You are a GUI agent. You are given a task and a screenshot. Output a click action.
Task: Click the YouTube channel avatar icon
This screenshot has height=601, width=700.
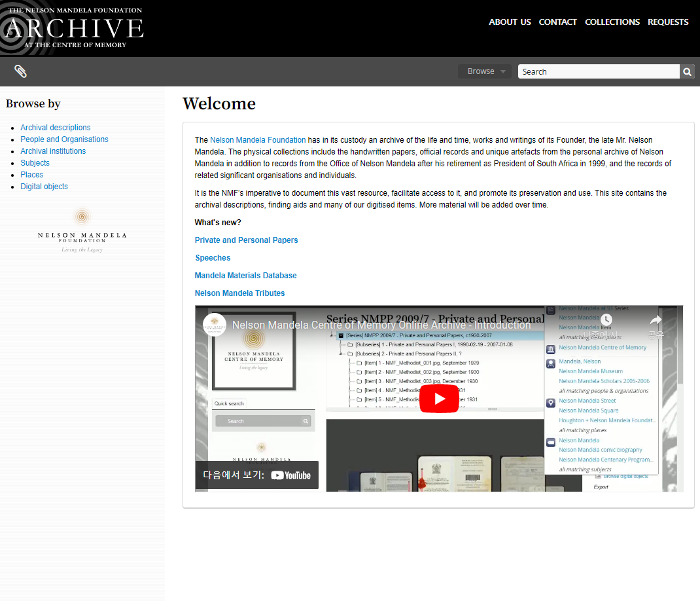tap(215, 325)
